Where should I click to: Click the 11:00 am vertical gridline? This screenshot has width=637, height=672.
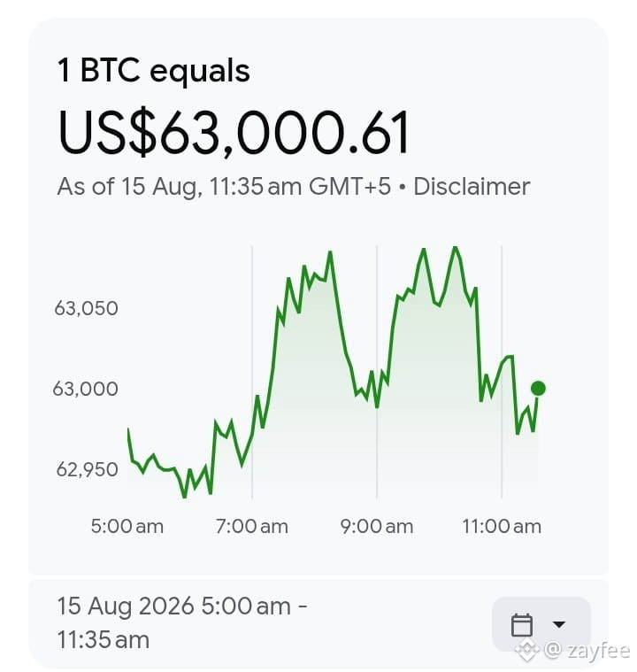[x=502, y=372]
